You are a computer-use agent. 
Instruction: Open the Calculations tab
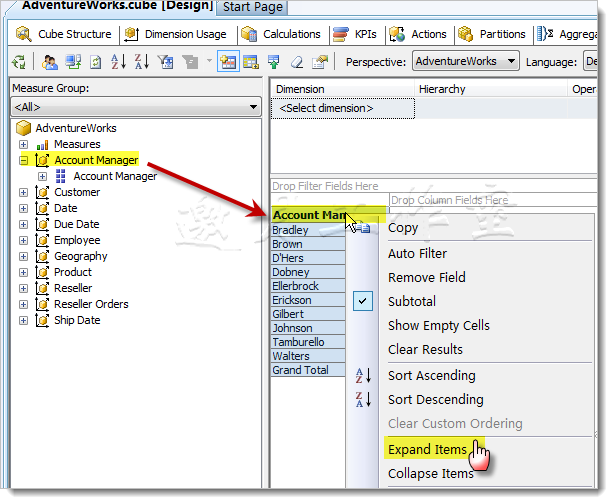tap(281, 34)
